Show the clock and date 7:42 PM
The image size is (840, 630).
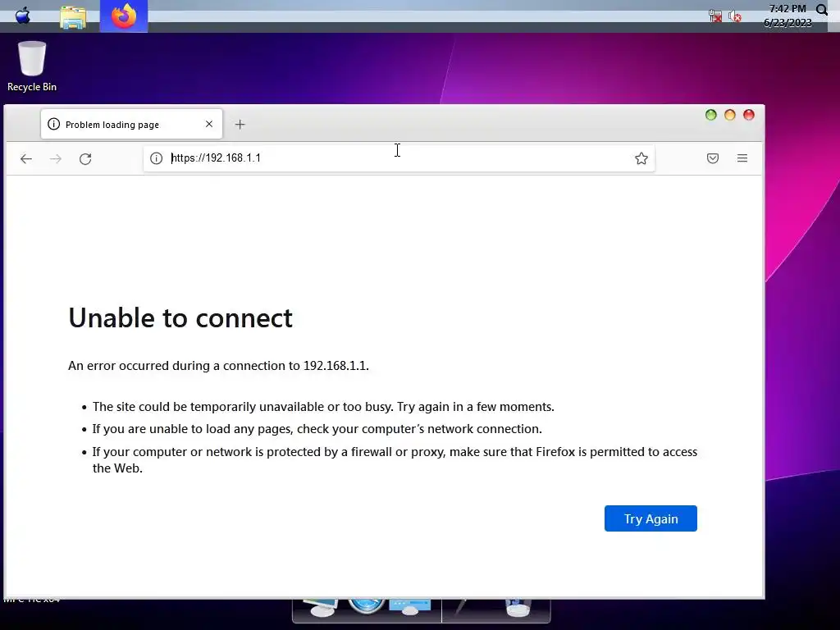point(787,16)
